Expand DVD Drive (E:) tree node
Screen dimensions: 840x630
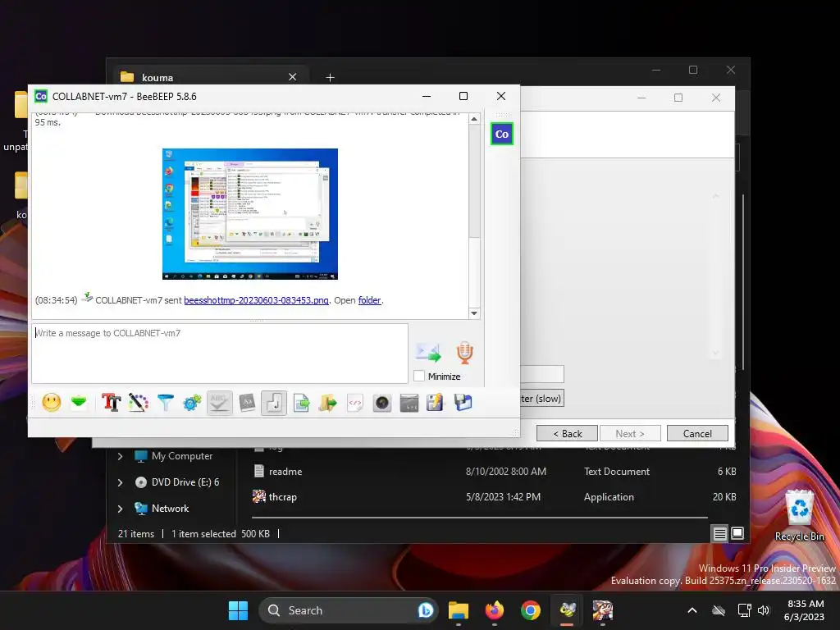pyautogui.click(x=120, y=482)
